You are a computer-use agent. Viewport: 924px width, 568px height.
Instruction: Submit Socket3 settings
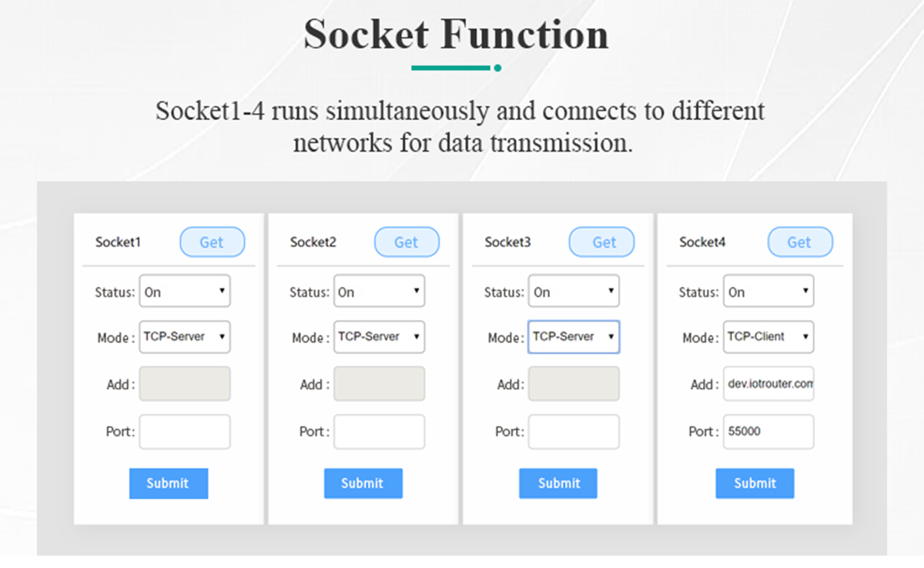558,483
